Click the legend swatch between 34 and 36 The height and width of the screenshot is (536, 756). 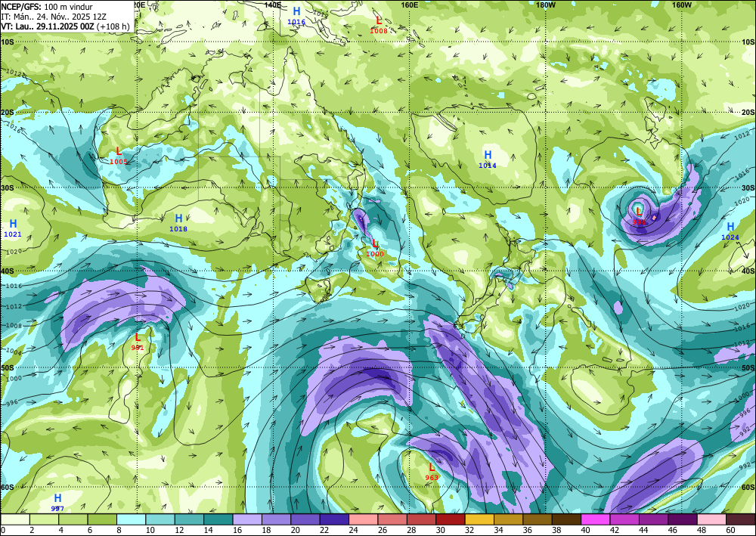coord(508,519)
